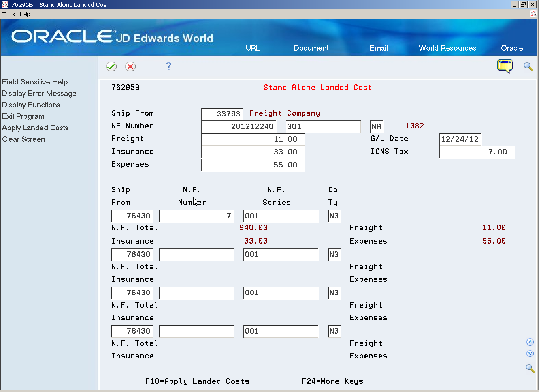The height and width of the screenshot is (392, 539).
Task: Open the yellow message bubble icon
Action: coord(505,66)
